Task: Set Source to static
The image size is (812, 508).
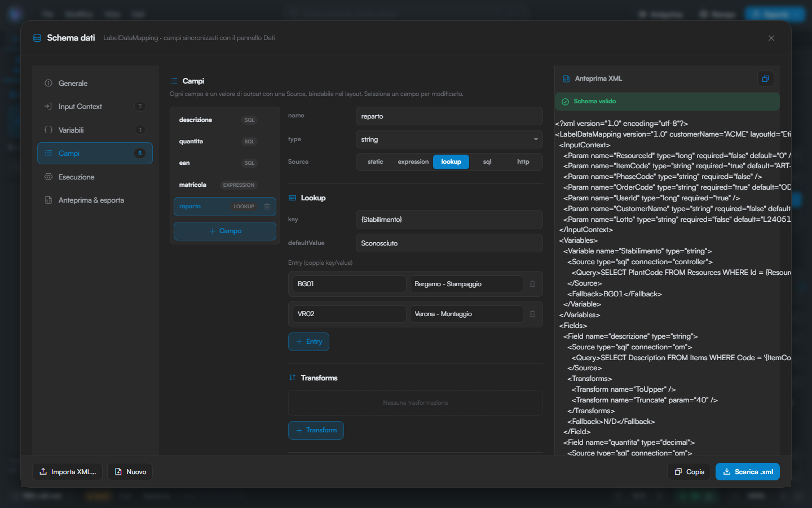Action: (375, 162)
